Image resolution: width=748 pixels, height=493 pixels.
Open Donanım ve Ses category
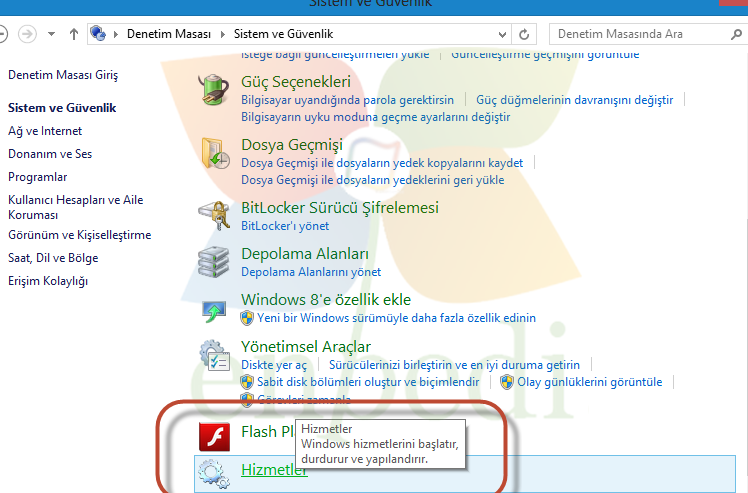(50, 154)
